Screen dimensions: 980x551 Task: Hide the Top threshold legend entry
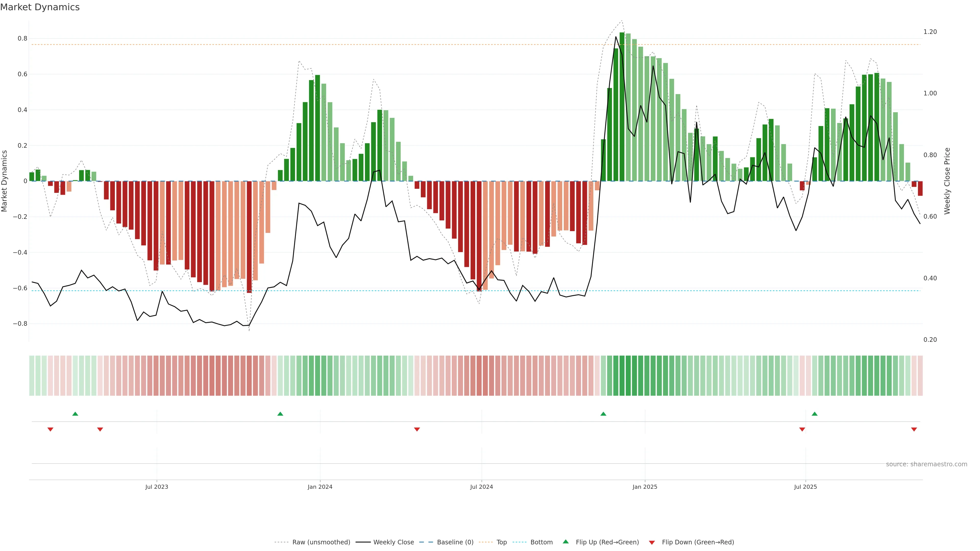pos(501,542)
